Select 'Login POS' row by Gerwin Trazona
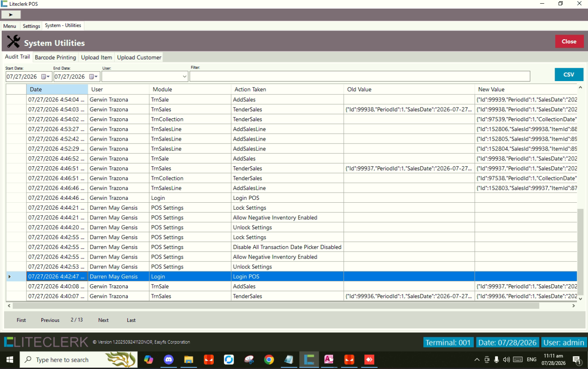The height and width of the screenshot is (369, 588). pyautogui.click(x=292, y=198)
